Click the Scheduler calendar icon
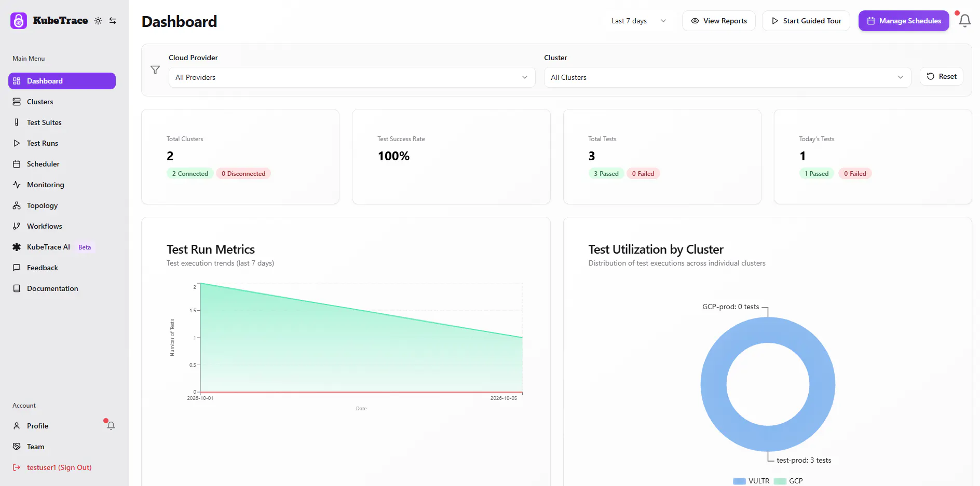Image resolution: width=980 pixels, height=486 pixels. coord(17,164)
